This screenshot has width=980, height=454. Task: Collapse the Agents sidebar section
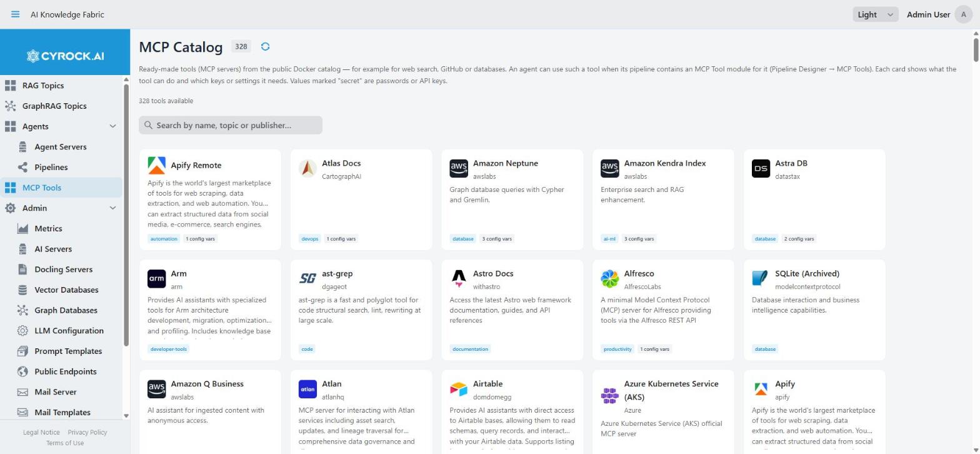tap(112, 126)
